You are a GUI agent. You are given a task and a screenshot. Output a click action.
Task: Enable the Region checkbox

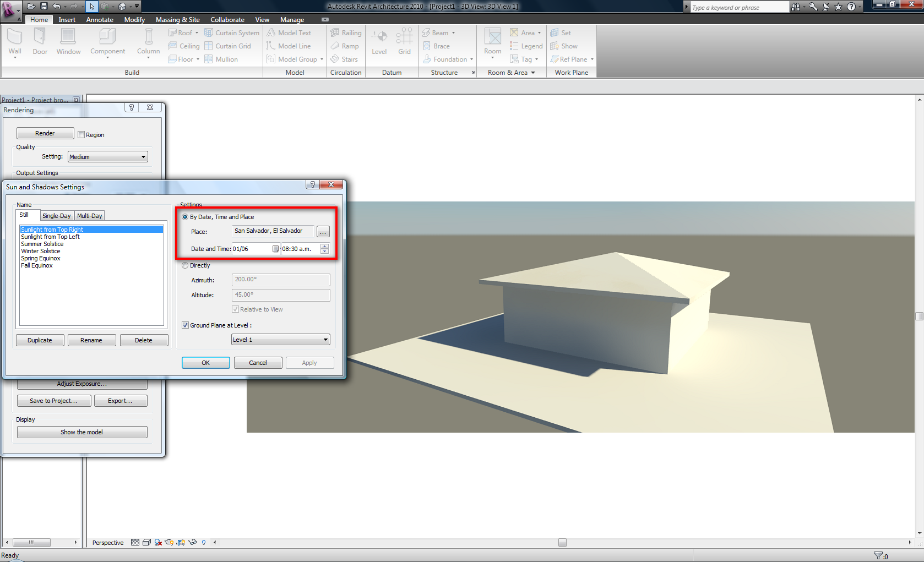point(81,135)
